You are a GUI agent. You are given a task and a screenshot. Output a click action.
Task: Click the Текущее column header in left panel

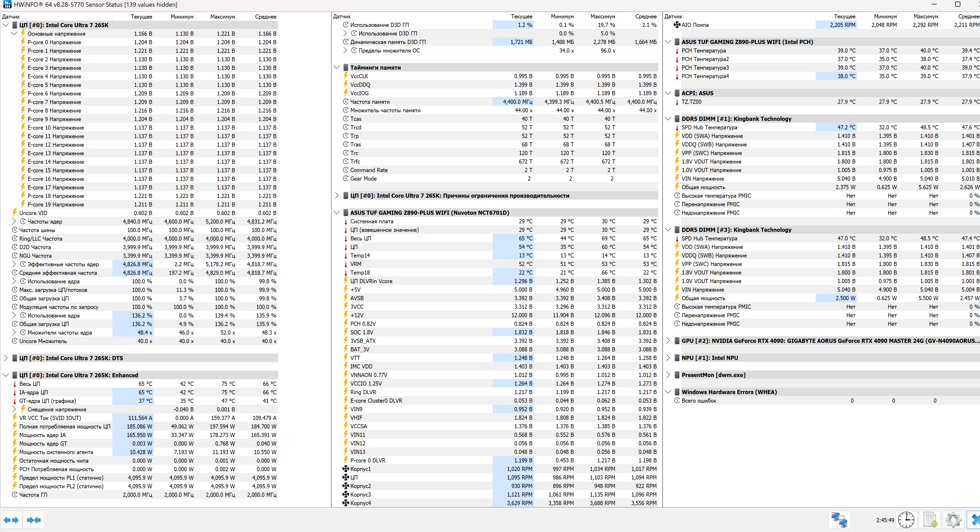141,17
